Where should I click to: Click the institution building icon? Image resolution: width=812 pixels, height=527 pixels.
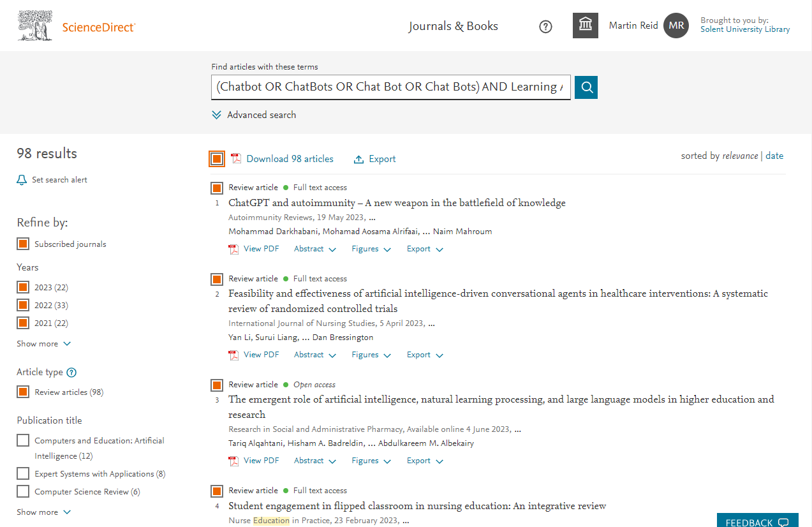(585, 26)
